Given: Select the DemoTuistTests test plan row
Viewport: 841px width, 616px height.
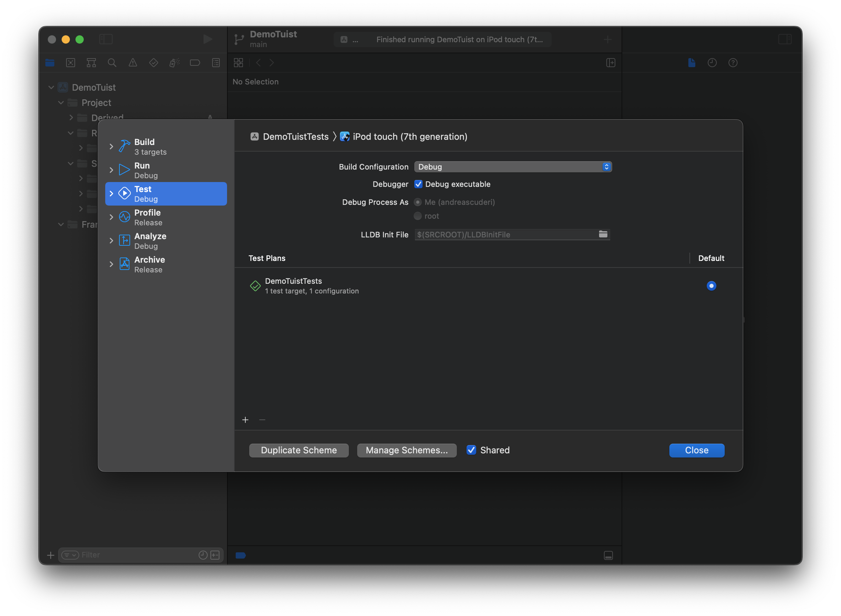Looking at the screenshot, I should point(488,286).
